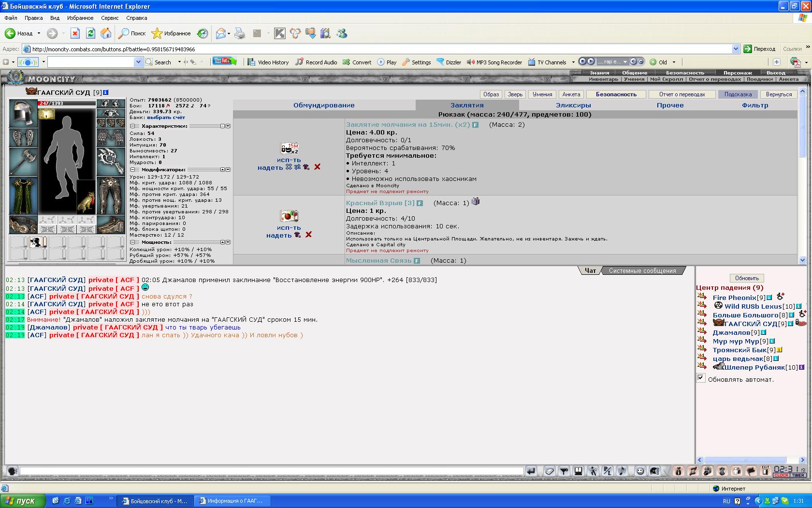Screen dimensions: 812x508
Task: Click the equipped green cloak armor slot
Action: (23, 195)
